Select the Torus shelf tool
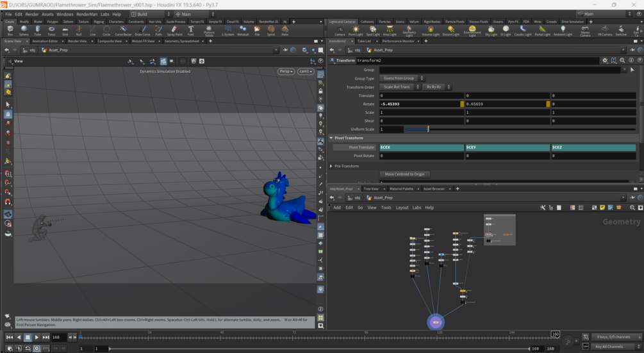The image size is (644, 353). [51, 30]
